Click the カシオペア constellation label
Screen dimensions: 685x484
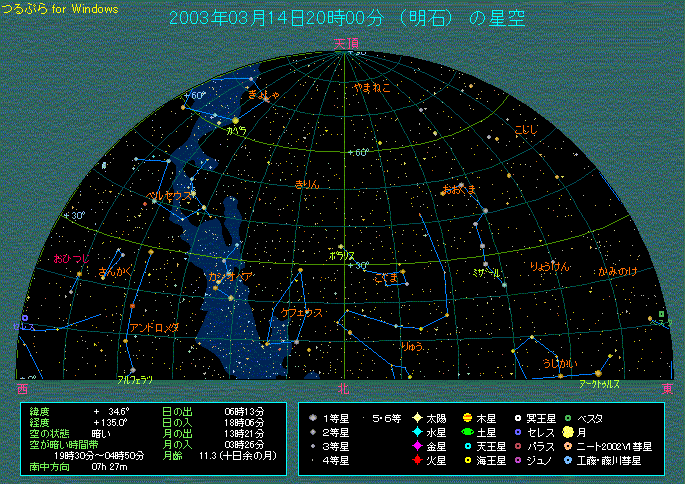[230, 275]
